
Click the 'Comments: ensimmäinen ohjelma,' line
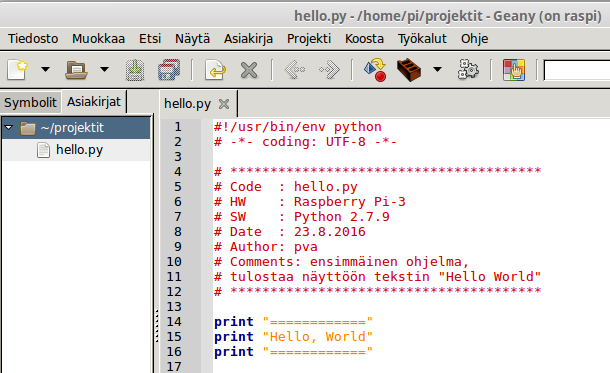point(341,262)
